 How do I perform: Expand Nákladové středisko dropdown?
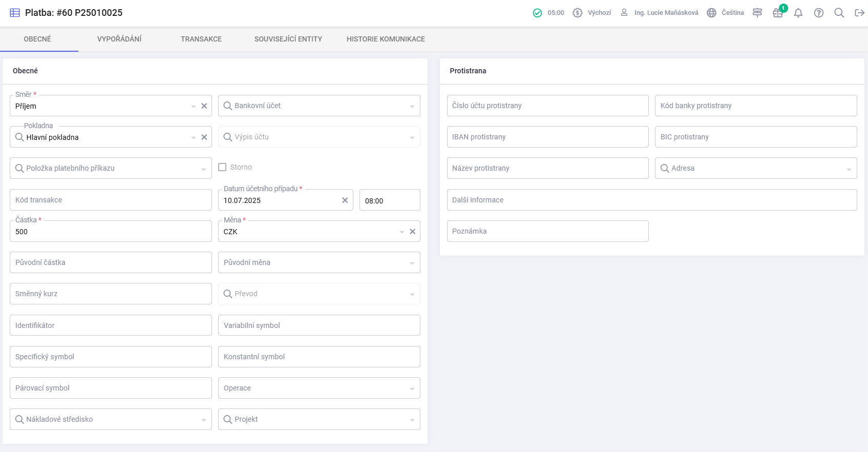tap(204, 420)
